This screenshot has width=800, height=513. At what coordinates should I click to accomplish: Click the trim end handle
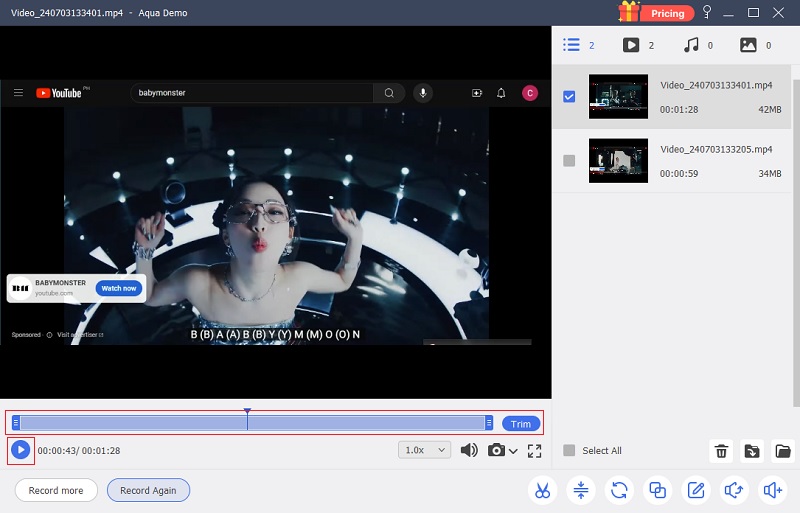point(489,423)
